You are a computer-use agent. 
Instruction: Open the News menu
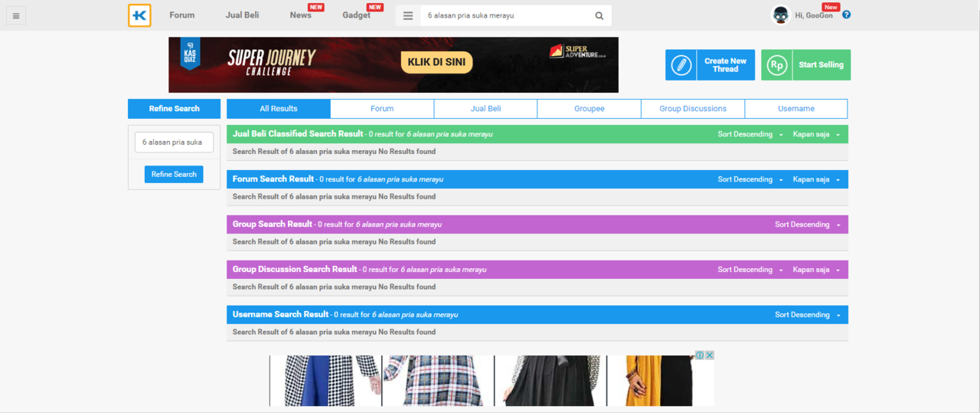tap(301, 15)
